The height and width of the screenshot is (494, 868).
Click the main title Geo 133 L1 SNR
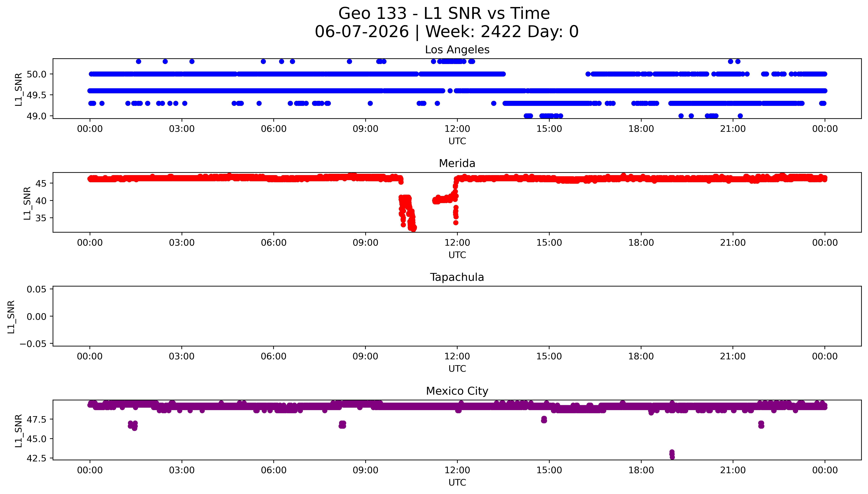444,14
